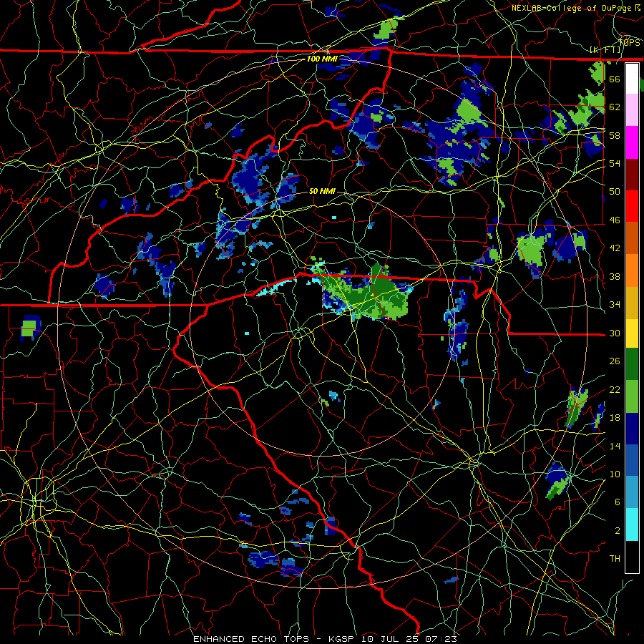Click the '6' legend value

tap(618, 502)
